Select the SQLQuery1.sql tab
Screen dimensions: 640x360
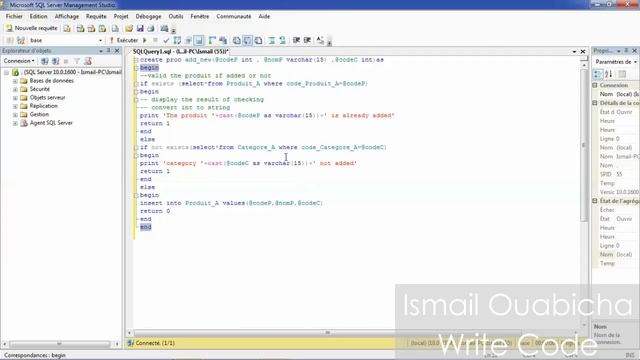(180, 51)
